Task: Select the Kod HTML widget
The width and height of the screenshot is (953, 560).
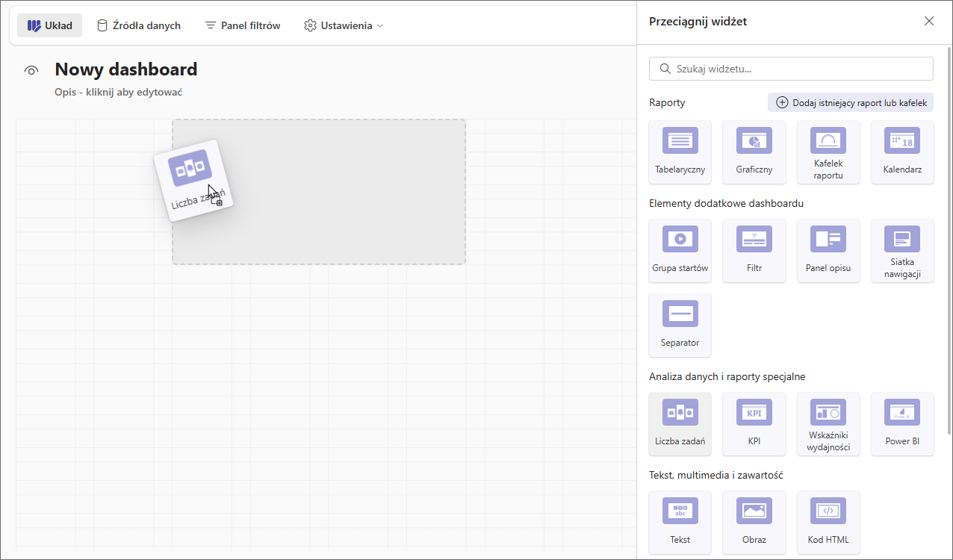Action: click(x=828, y=523)
